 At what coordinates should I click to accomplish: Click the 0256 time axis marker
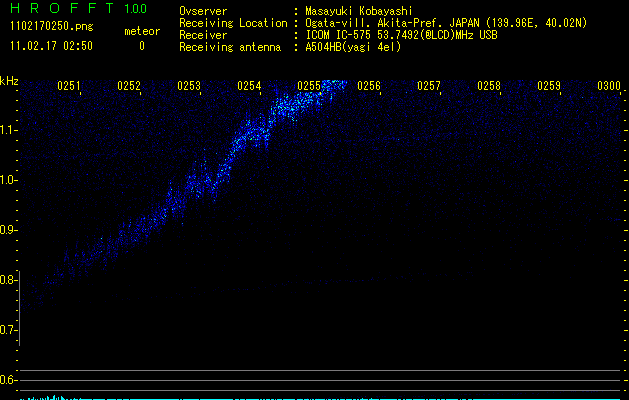coord(369,86)
